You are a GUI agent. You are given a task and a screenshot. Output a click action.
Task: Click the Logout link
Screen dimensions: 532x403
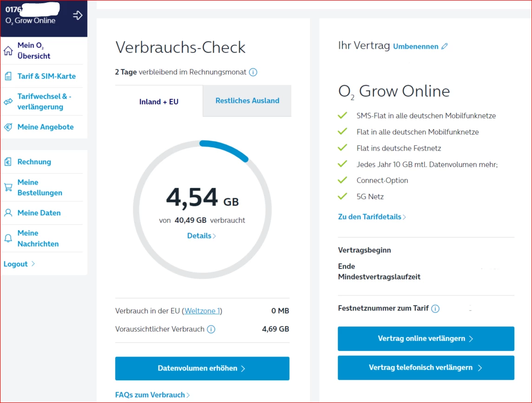20,264
